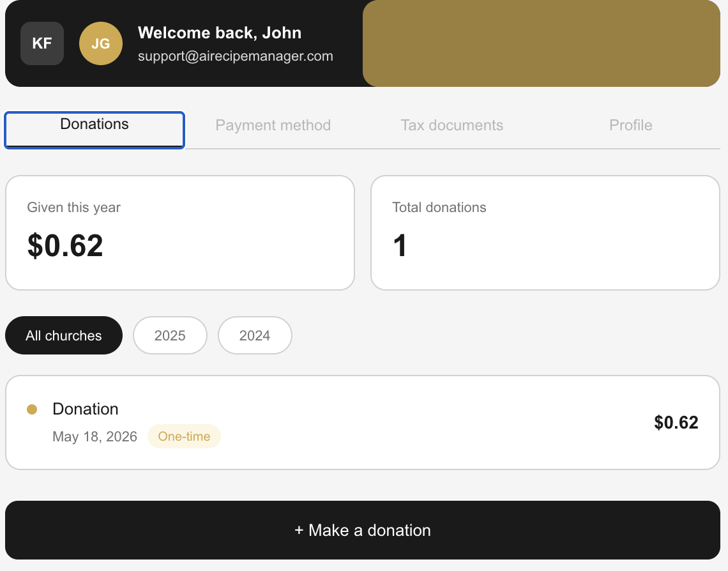Select the Total donations card
Screen dimensions: 728x571
pyautogui.click(x=545, y=232)
